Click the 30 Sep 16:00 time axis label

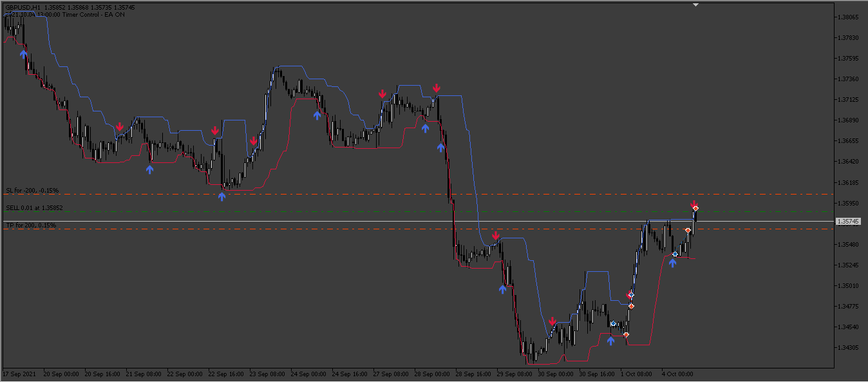[x=597, y=374]
